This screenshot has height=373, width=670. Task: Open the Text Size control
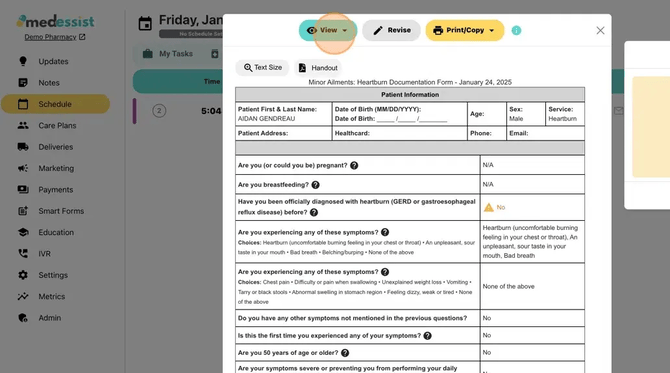tap(262, 68)
